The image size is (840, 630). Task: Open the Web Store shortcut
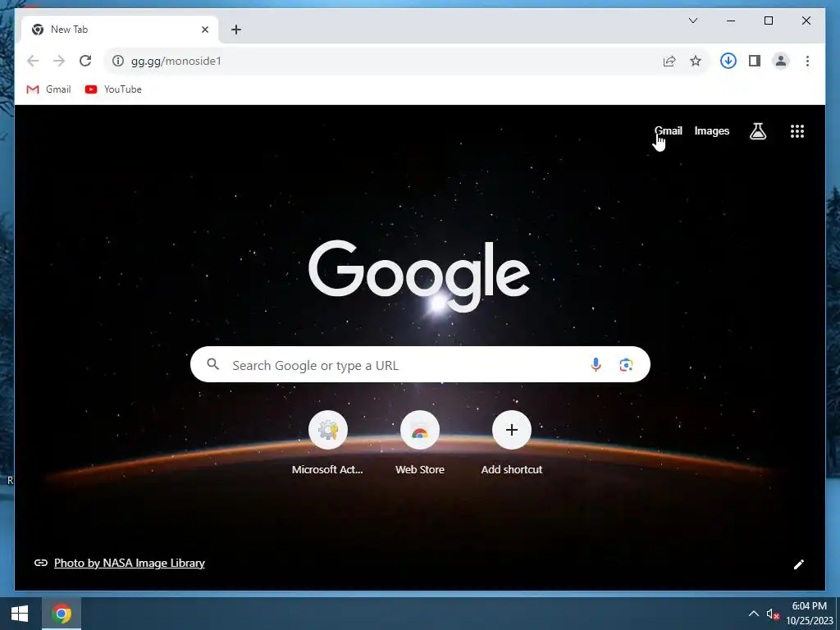(419, 443)
